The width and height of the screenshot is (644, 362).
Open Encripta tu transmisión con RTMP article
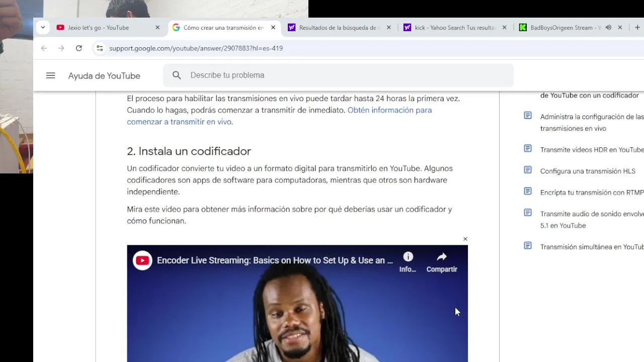pos(592,193)
